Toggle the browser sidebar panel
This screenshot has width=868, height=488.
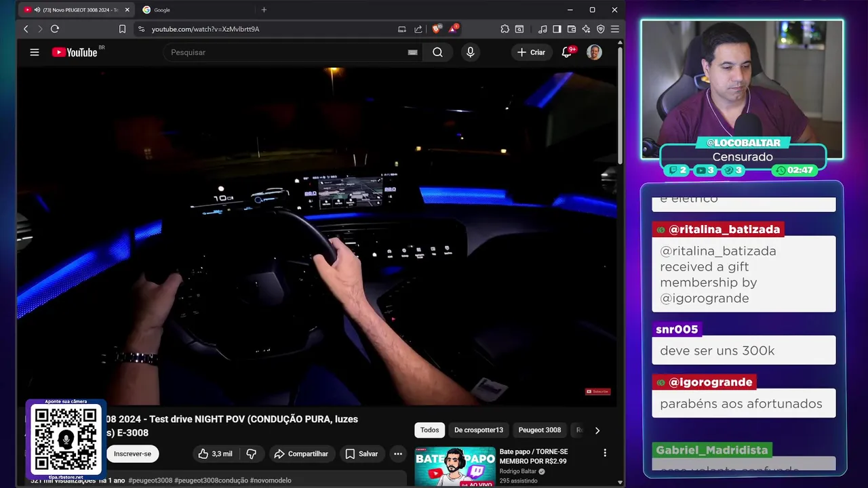pyautogui.click(x=557, y=29)
